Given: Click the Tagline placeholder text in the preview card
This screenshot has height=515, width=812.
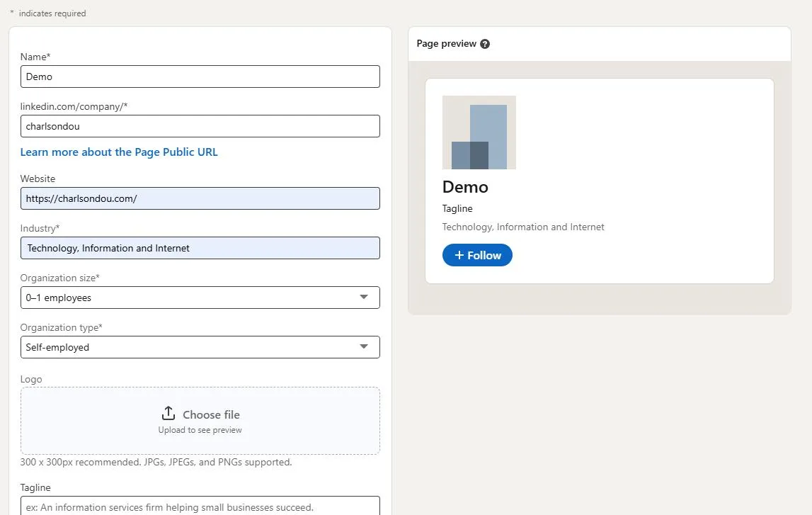Looking at the screenshot, I should coord(457,208).
